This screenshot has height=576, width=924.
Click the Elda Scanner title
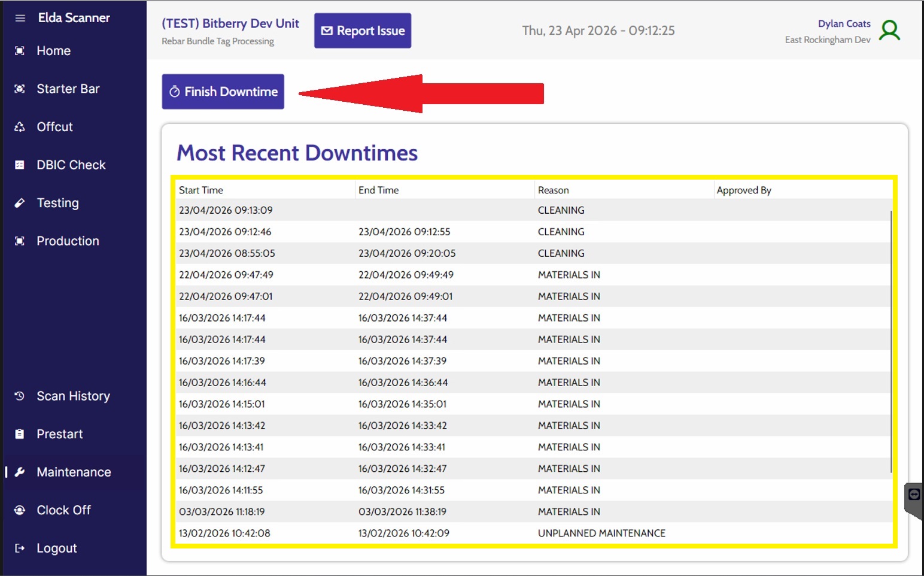(74, 18)
